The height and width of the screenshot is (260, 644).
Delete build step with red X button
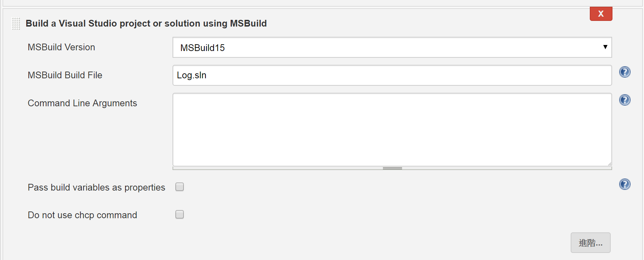coord(601,14)
